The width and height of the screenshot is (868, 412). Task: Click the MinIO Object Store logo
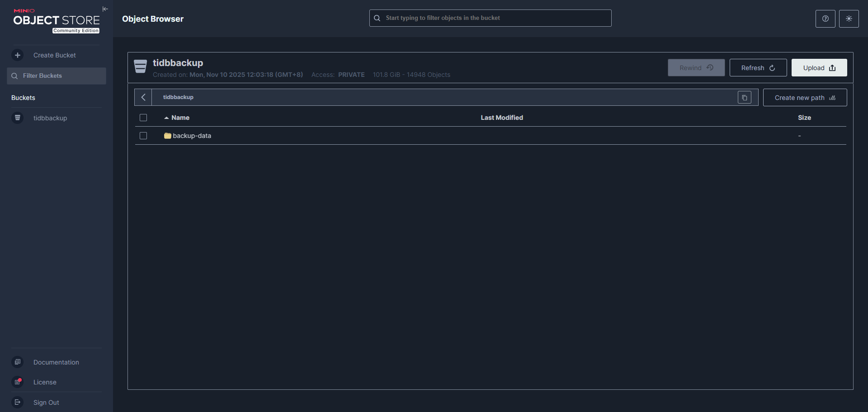57,21
